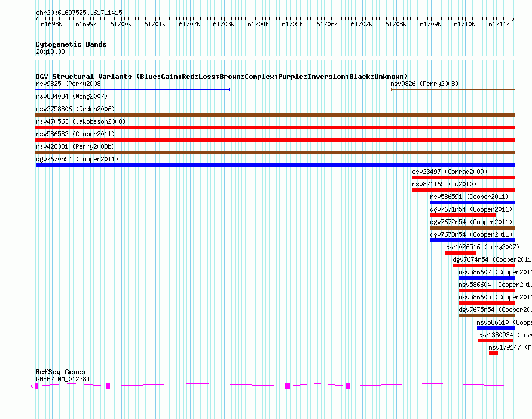This screenshot has height=419, width=532.
Task: Select the Cytogenetic Bands track title
Action: coord(71,44)
